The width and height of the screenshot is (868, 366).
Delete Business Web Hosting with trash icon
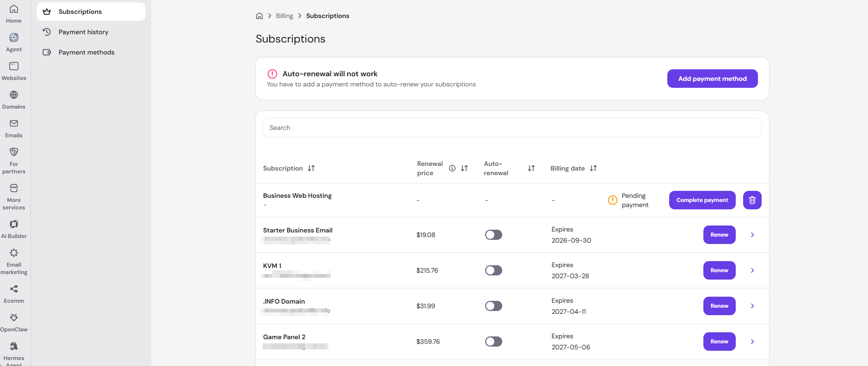pyautogui.click(x=752, y=200)
